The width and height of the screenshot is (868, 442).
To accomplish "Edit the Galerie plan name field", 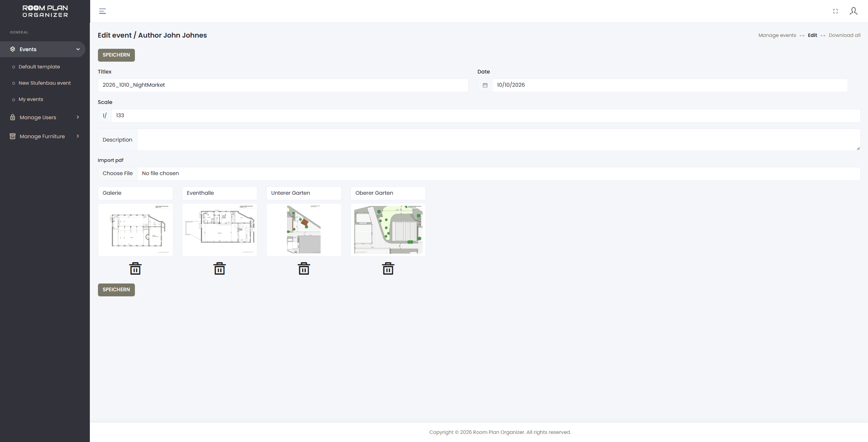I will point(135,193).
